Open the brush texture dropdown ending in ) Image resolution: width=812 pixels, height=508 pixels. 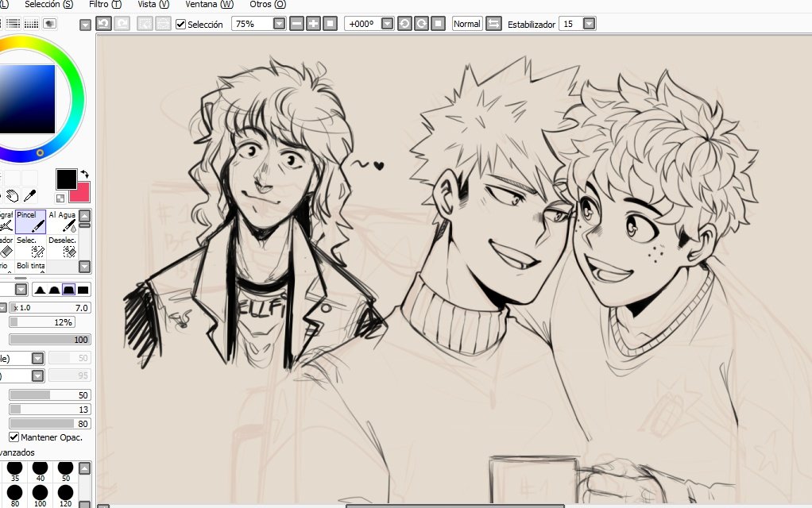pos(37,375)
